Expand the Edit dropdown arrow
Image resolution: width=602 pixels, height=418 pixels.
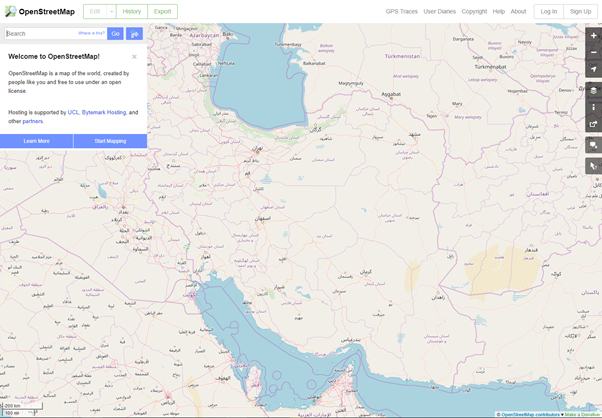[111, 12]
